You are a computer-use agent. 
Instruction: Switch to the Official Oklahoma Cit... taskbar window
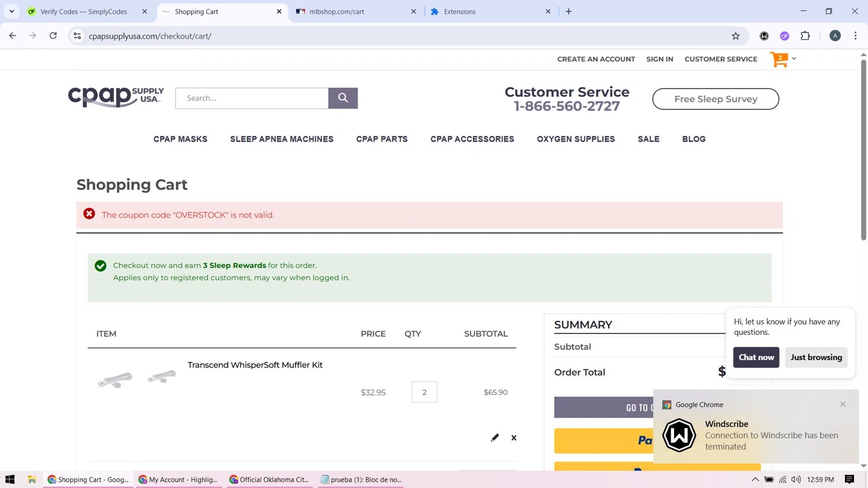coord(269,479)
